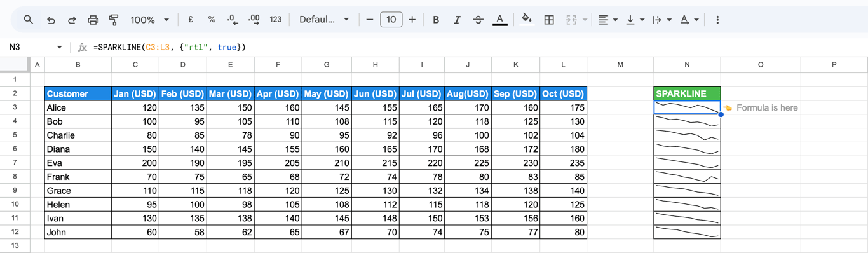The image size is (868, 253).
Task: Click the green SPARKLINE header cell
Action: [x=687, y=93]
